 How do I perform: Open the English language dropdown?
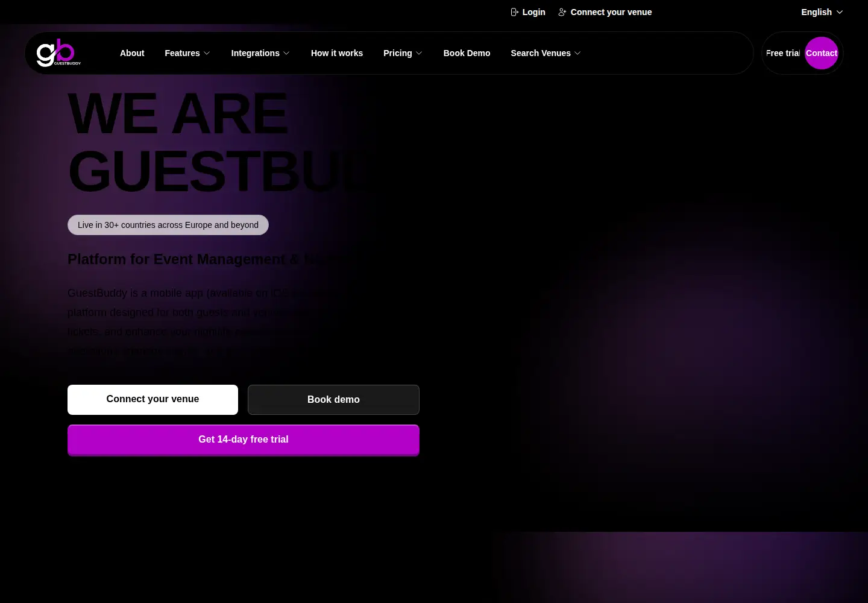click(x=822, y=12)
